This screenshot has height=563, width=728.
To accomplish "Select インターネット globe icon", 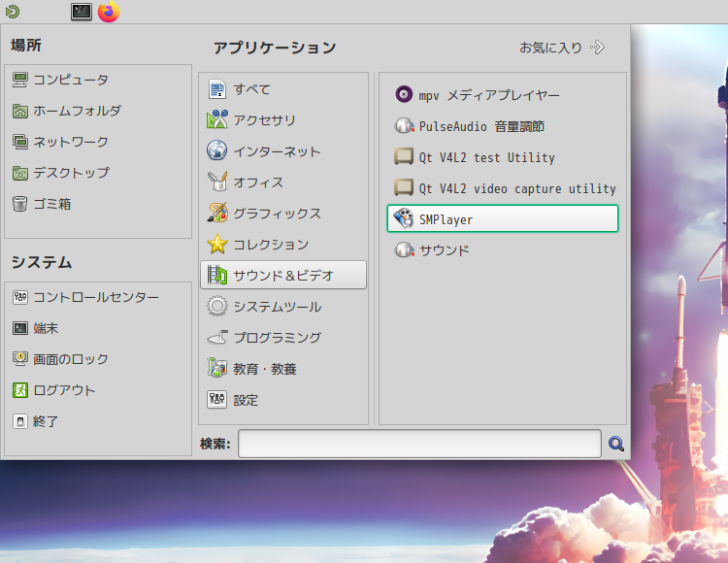I will (x=216, y=150).
